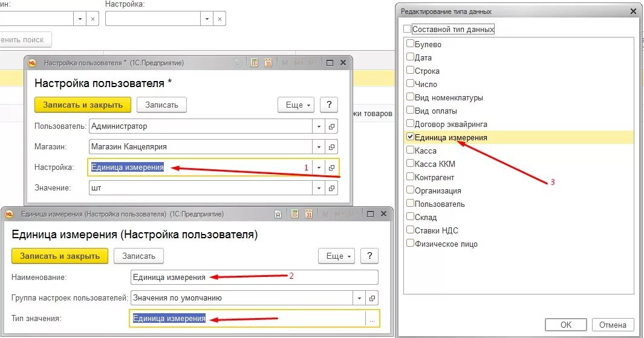Check the Физическое лицо checkbox
This screenshot has height=338, width=644.
click(410, 242)
